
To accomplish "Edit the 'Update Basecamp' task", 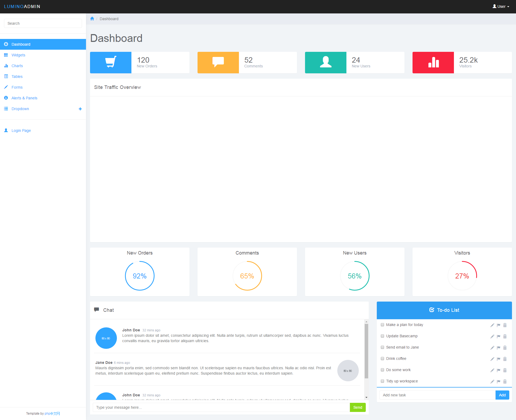I will [492, 336].
